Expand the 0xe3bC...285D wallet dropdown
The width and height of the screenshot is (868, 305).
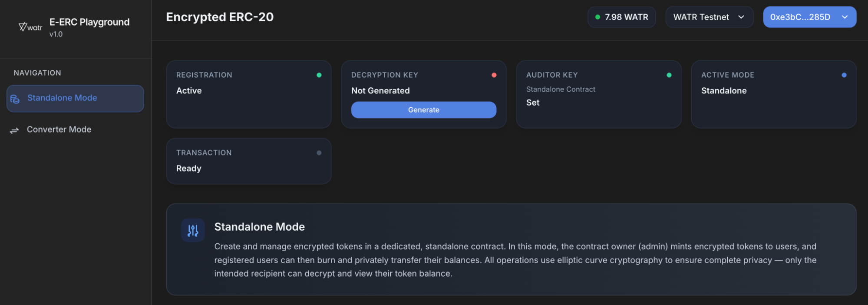tap(809, 17)
